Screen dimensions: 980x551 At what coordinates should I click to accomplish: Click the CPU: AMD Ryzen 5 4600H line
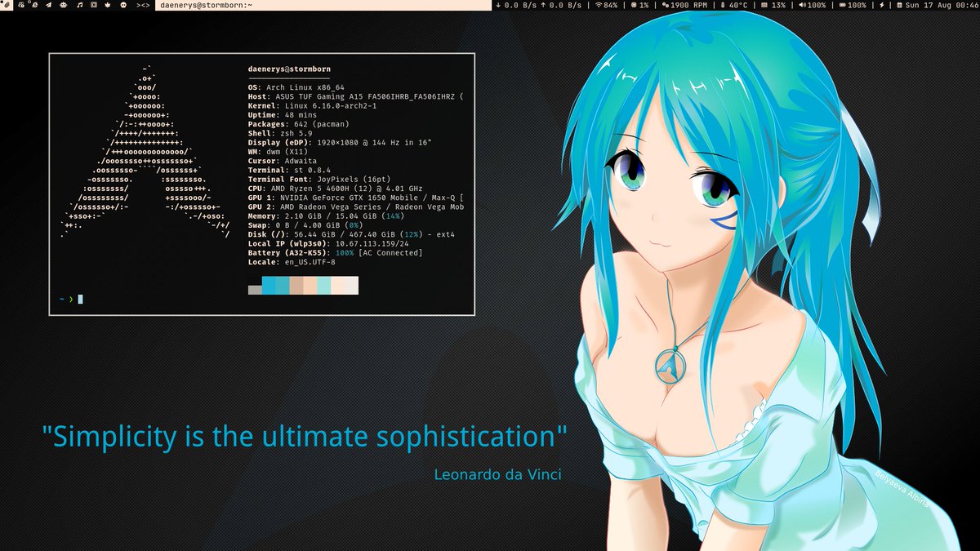(x=336, y=189)
